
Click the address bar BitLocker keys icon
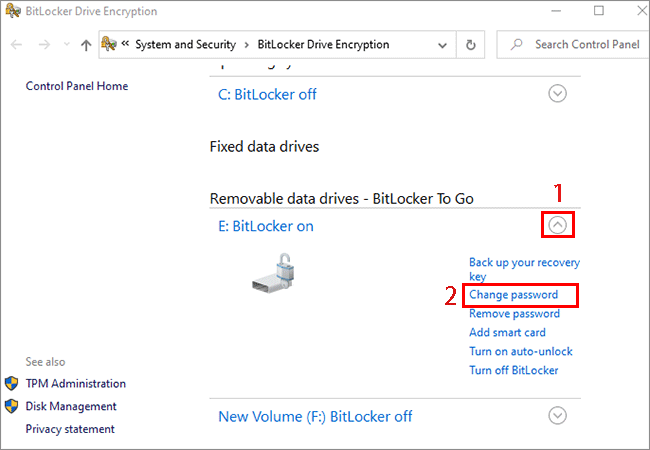pos(109,44)
